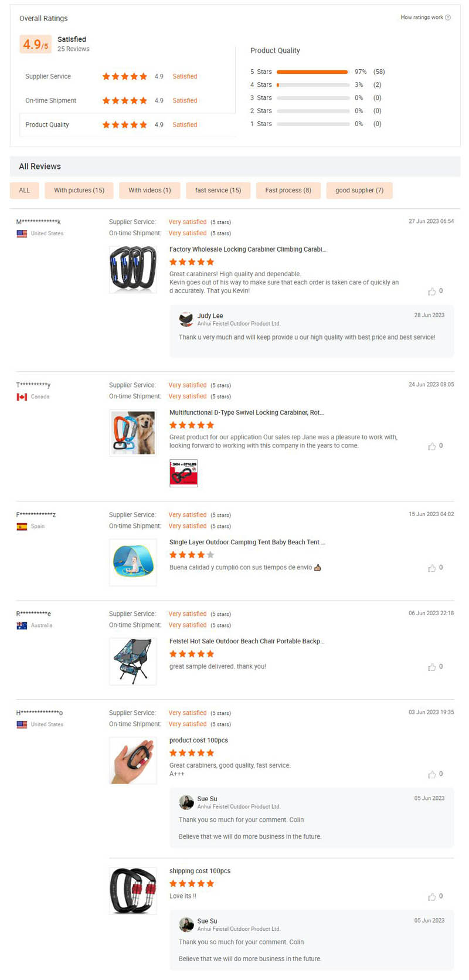The image size is (469, 980).
Task: Thumbs-up the 'Love its !!' review
Action: point(431,897)
